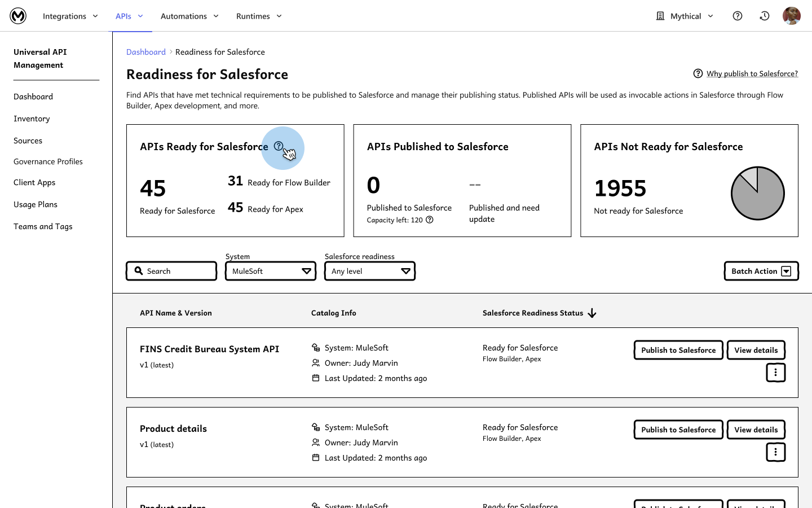Open Usage Plans in the sidebar
Screen dimensions: 812x508
point(36,204)
